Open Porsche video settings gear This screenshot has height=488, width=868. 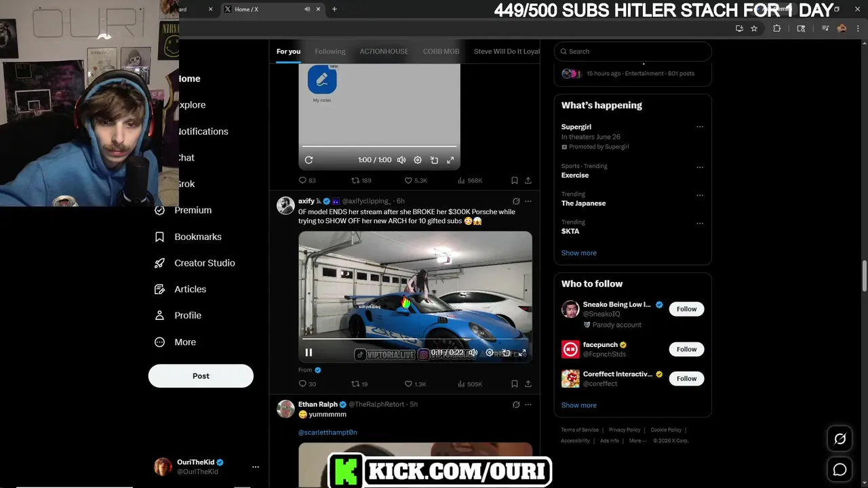click(x=490, y=352)
